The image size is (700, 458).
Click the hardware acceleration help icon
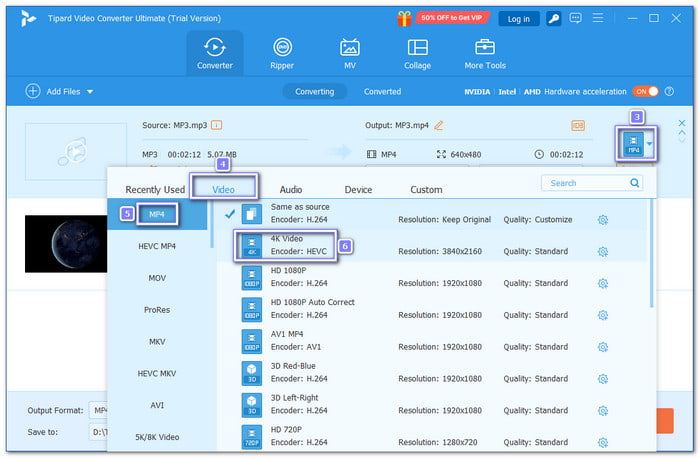[x=669, y=92]
